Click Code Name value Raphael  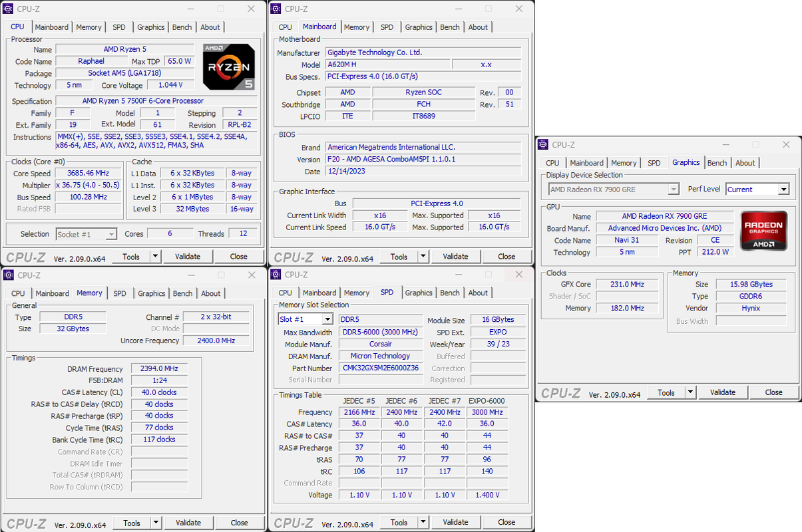[x=91, y=61]
